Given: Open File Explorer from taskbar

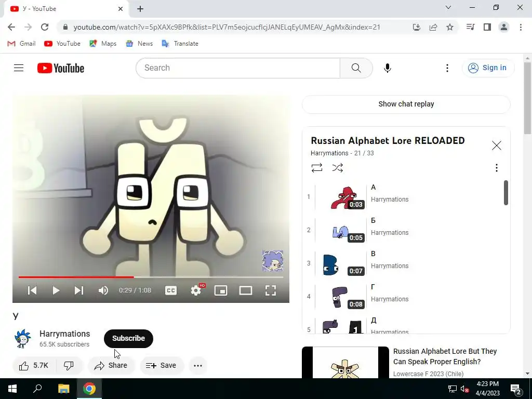Looking at the screenshot, I should pos(64,389).
